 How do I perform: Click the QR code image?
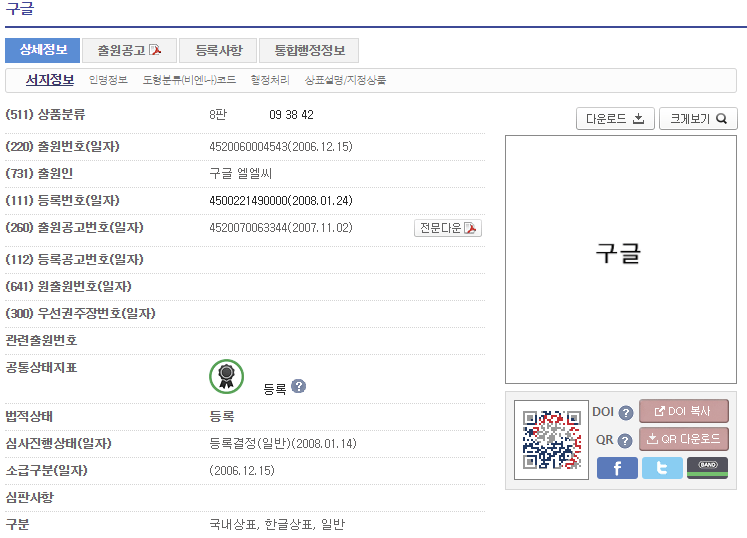551,440
